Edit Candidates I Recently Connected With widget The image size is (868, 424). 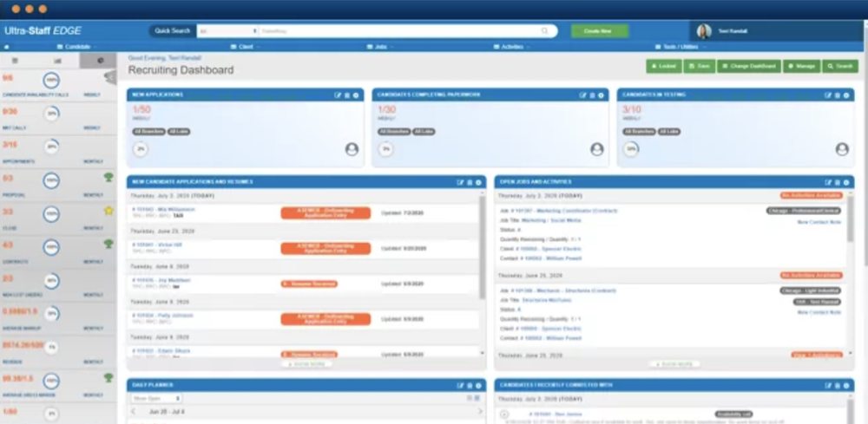coord(828,385)
